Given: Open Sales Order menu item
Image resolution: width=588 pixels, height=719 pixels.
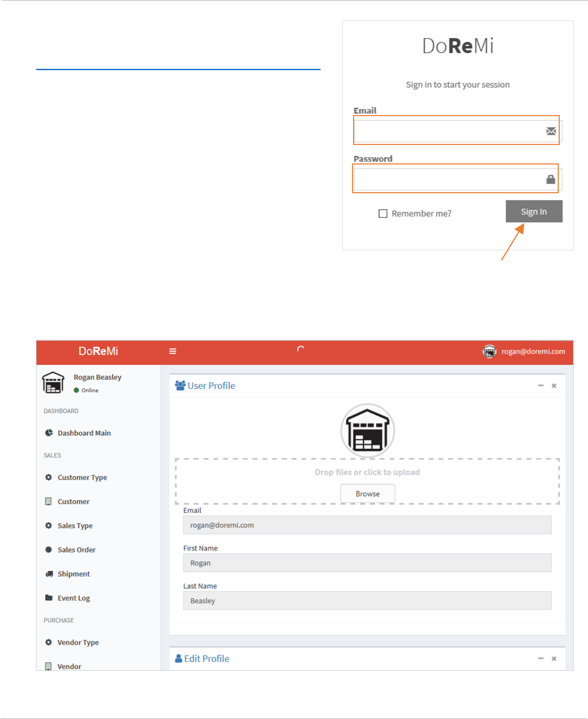Looking at the screenshot, I should coord(77,549).
